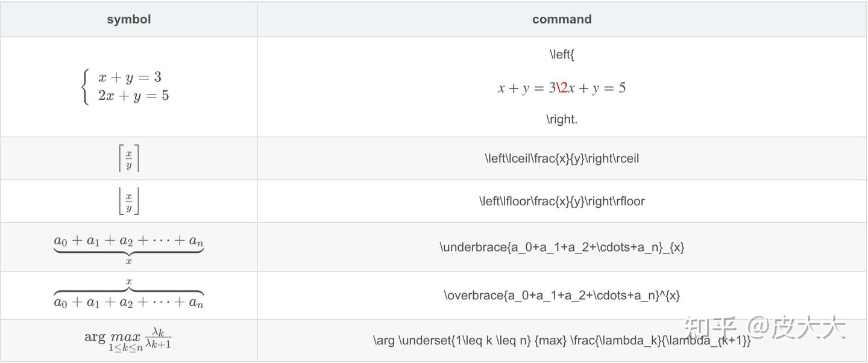Click the "\right." command text
The image size is (868, 363).
pyautogui.click(x=562, y=119)
